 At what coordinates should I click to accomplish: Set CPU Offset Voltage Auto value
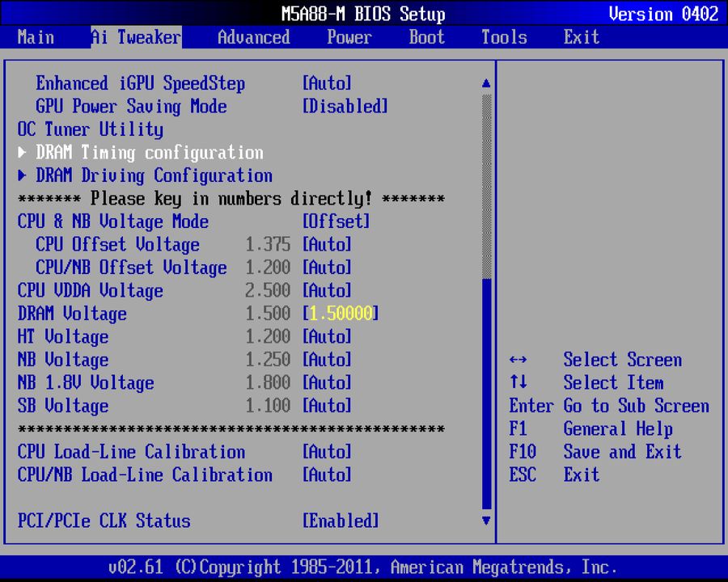click(x=327, y=245)
